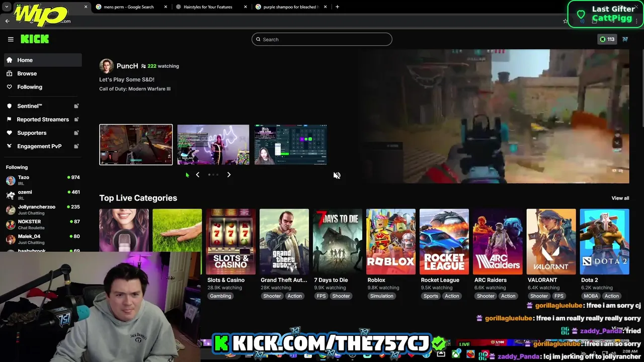Open Slots & Casino category card
Viewport: 644px width, 362px height.
point(231,242)
